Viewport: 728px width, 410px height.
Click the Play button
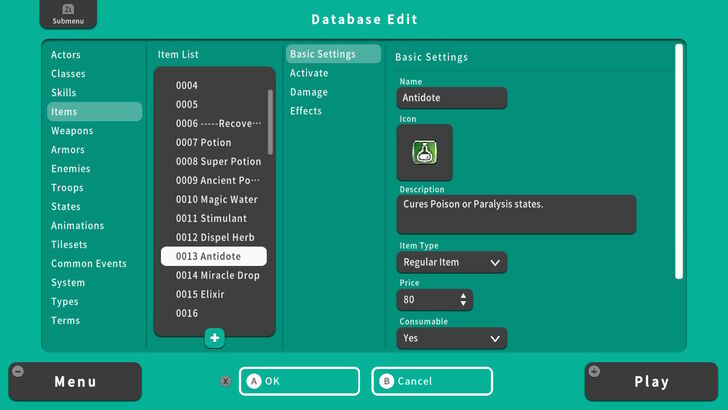pyautogui.click(x=651, y=381)
